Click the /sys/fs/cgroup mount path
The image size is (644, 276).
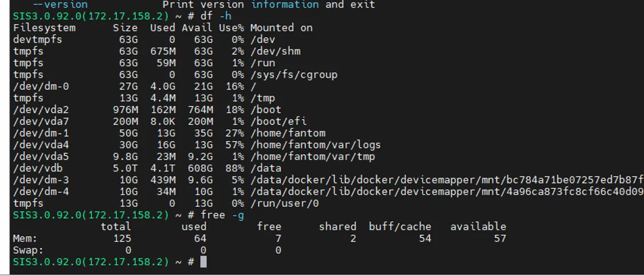point(293,74)
